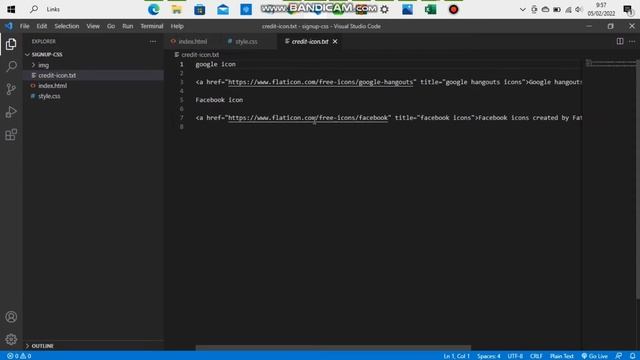Open the notifications bell

(x=632, y=356)
